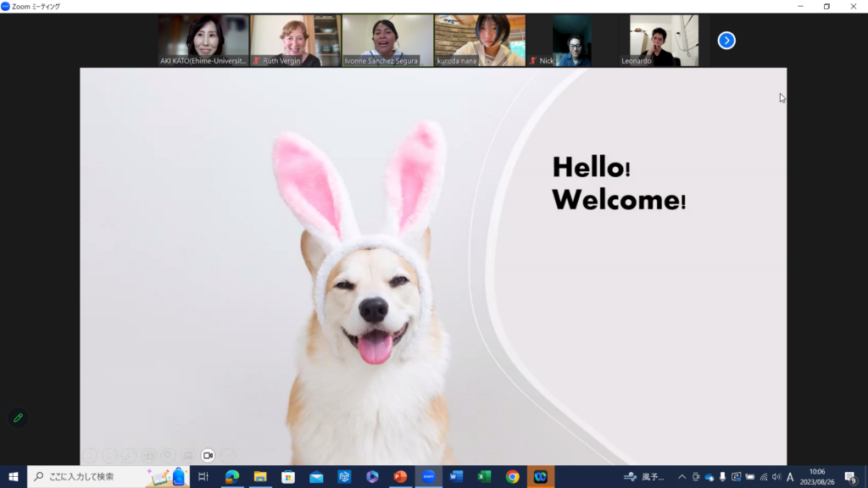Open the notification center with 9 alerts

tap(851, 477)
